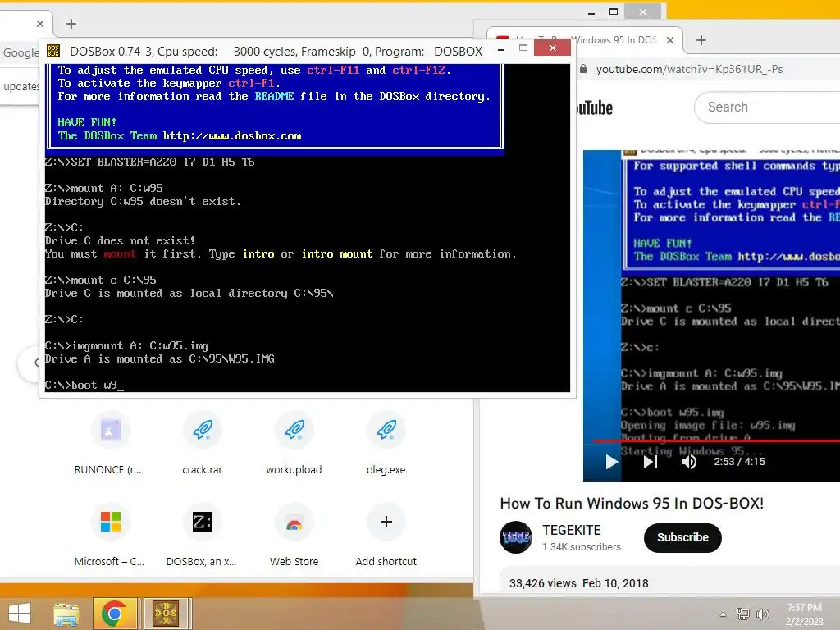The height and width of the screenshot is (630, 840).
Task: Maximize the background browser window
Action: (614, 11)
